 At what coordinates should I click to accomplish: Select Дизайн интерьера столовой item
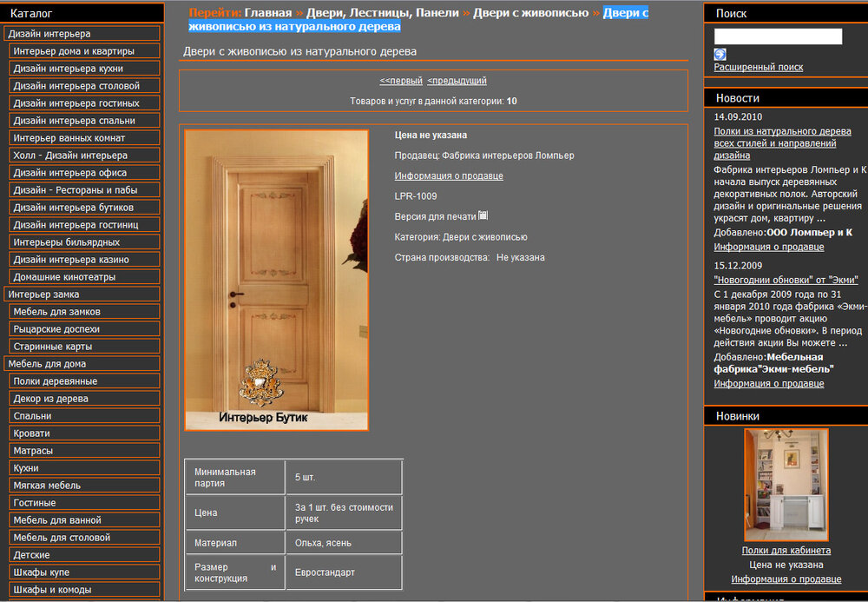pyautogui.click(x=84, y=85)
